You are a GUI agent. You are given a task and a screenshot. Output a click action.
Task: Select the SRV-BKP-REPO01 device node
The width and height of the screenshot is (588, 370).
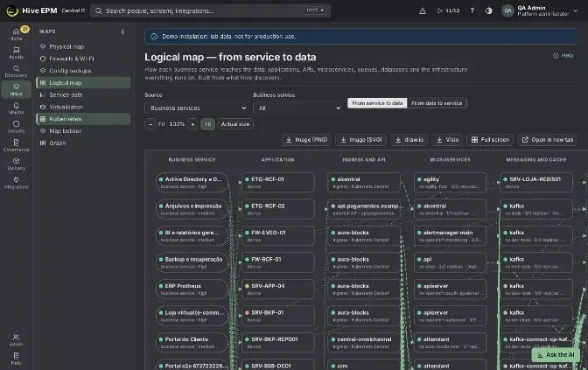pyautogui.click(x=278, y=342)
